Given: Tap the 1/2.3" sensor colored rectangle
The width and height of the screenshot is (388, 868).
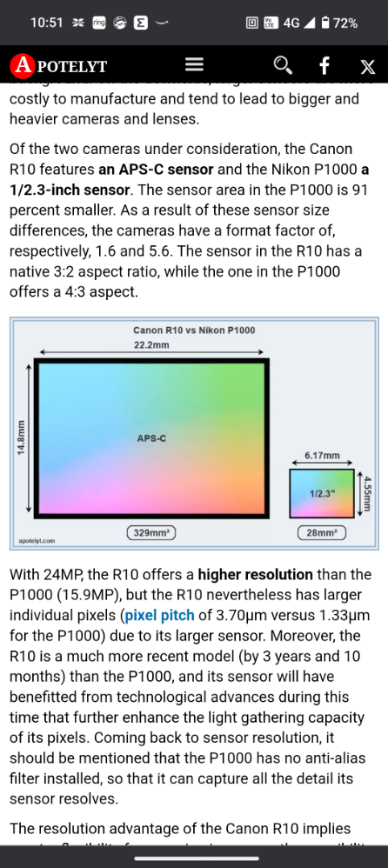Looking at the screenshot, I should click(x=322, y=493).
